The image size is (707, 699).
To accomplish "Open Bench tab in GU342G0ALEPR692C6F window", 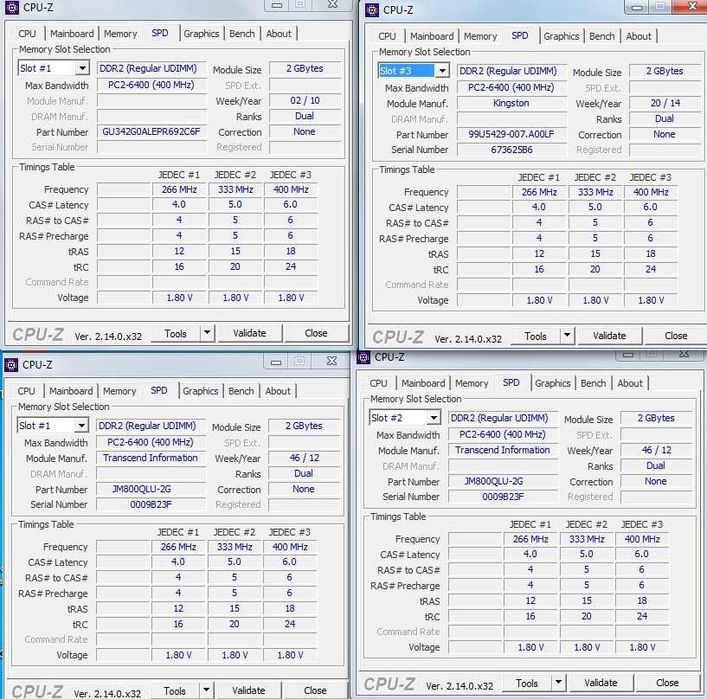I will click(x=242, y=34).
